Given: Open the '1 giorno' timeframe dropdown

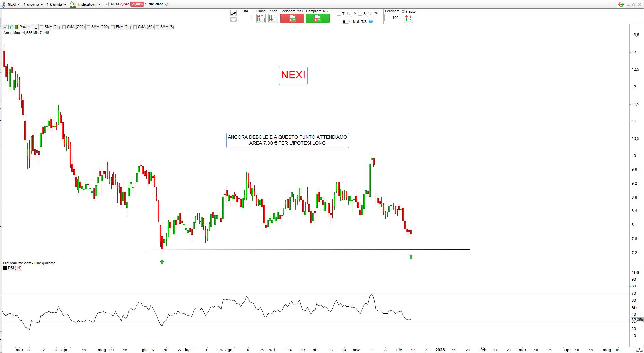Looking at the screenshot, I should (x=33, y=4).
